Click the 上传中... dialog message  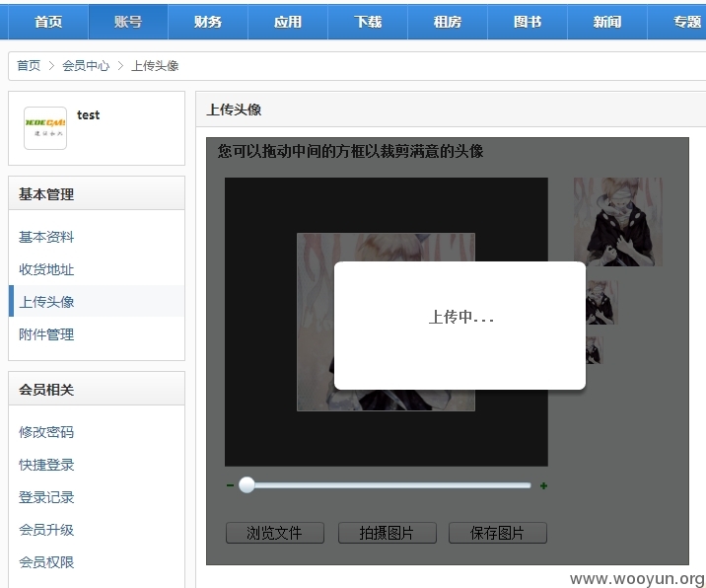pyautogui.click(x=460, y=318)
